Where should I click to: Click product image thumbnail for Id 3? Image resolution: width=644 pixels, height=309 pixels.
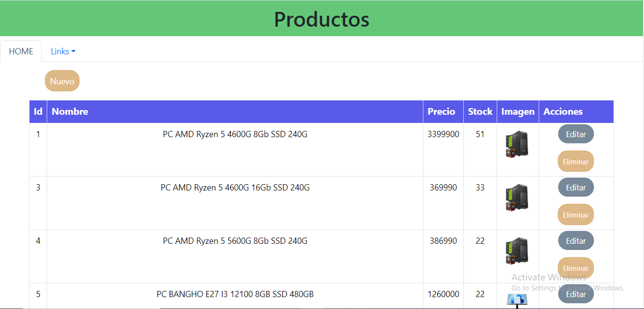pos(517,198)
